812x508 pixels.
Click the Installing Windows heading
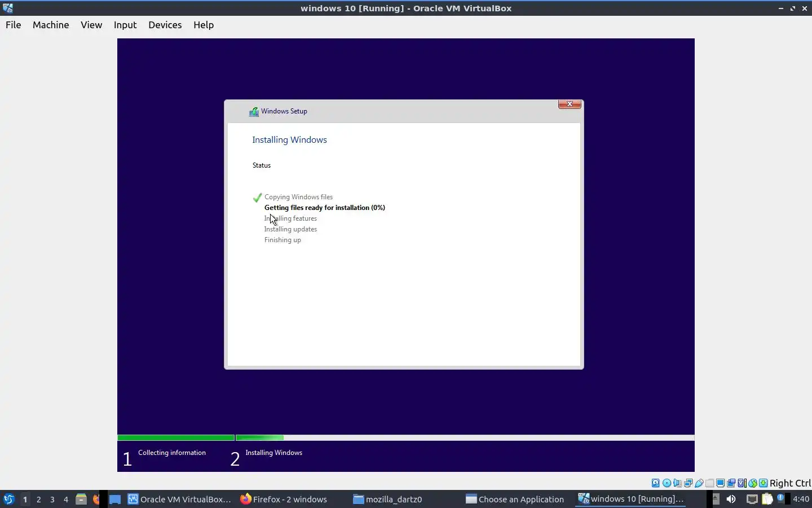pos(289,140)
